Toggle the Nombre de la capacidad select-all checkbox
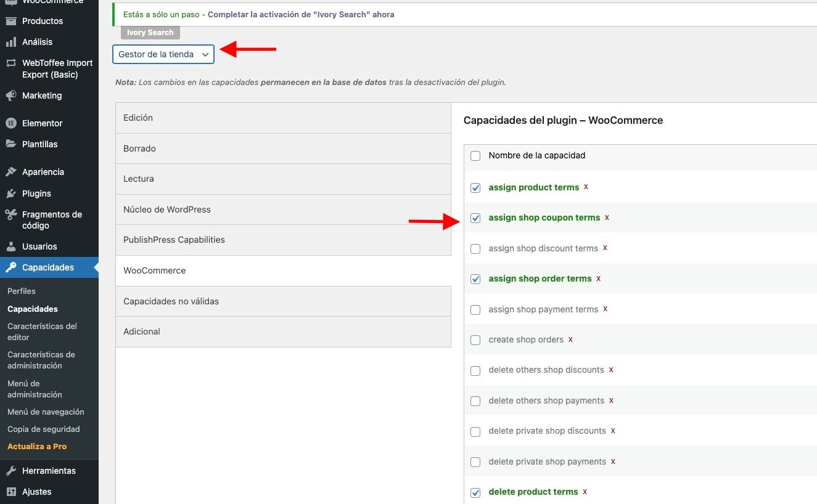The height and width of the screenshot is (504, 817). 475,156
